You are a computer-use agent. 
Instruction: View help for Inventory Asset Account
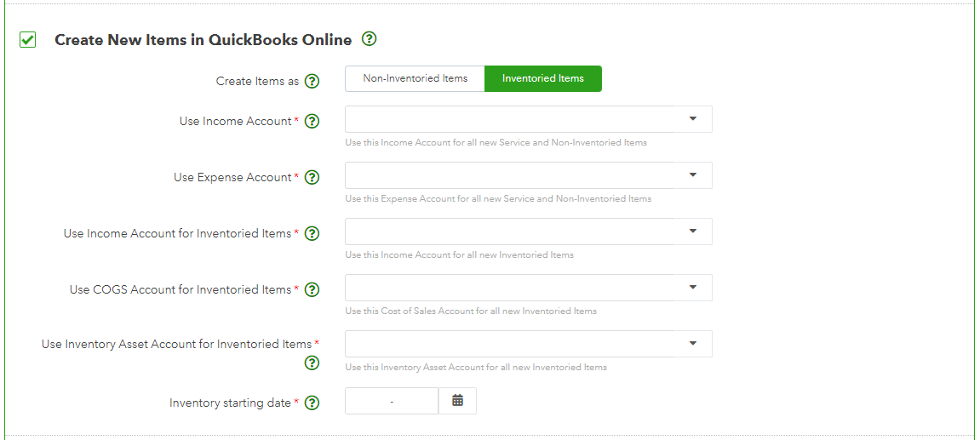(312, 363)
